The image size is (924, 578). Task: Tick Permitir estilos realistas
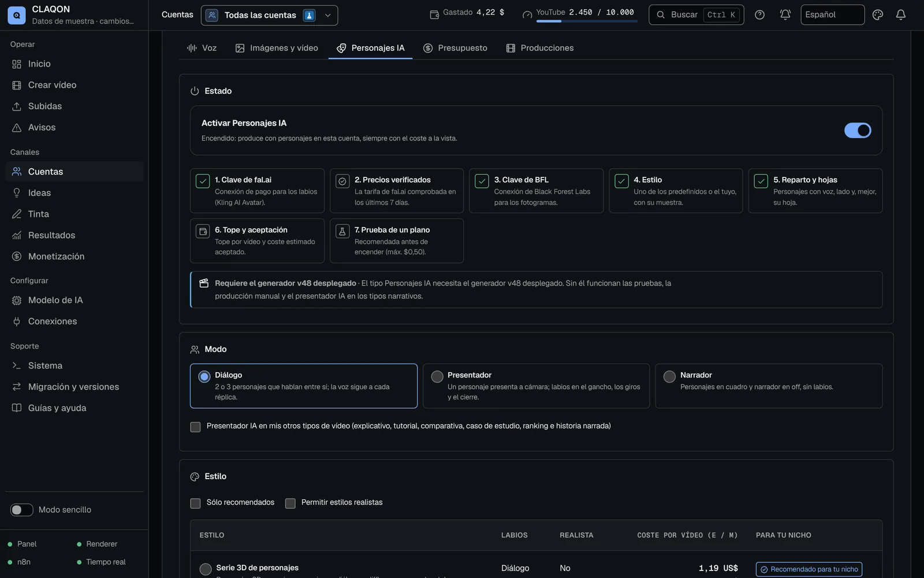[x=290, y=503]
